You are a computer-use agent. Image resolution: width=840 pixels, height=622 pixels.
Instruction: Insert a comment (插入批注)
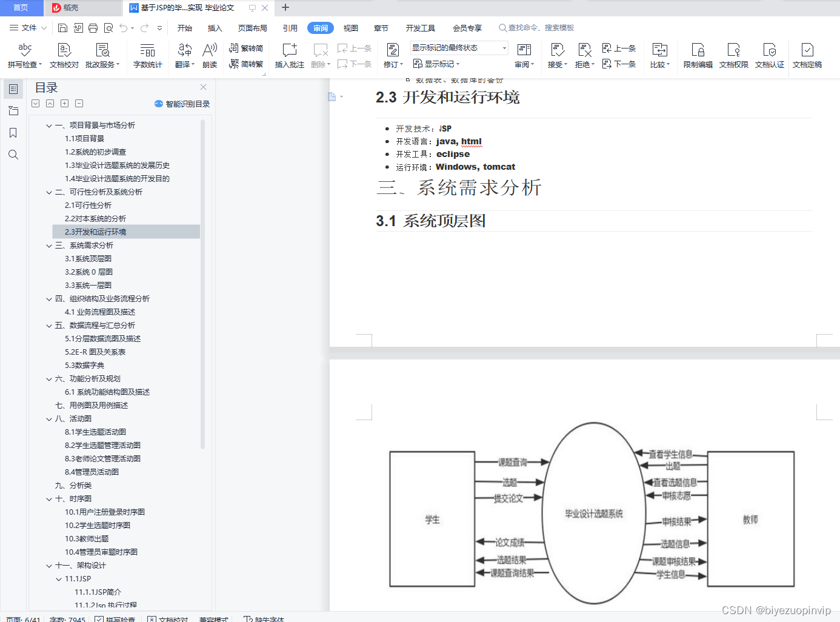(x=290, y=55)
